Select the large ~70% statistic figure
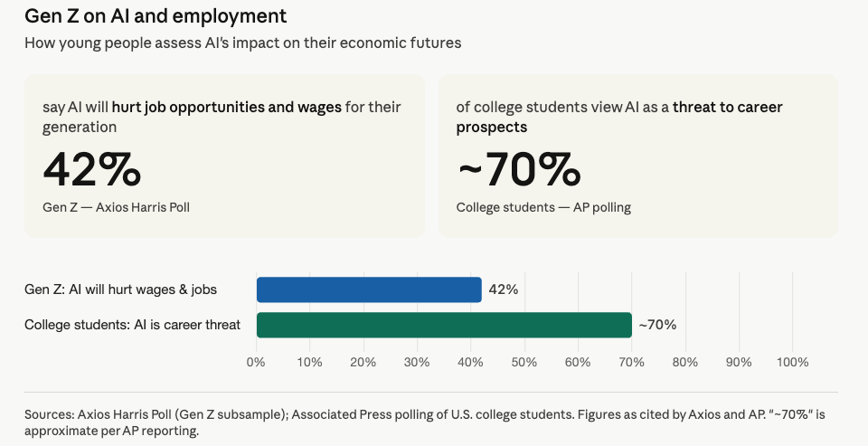This screenshot has height=446, width=868. tap(519, 169)
